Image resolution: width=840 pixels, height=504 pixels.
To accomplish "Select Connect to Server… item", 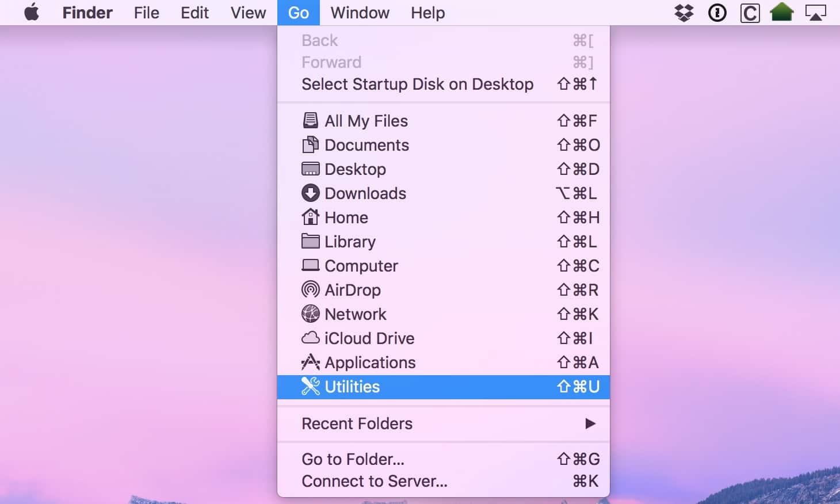I will point(374,481).
